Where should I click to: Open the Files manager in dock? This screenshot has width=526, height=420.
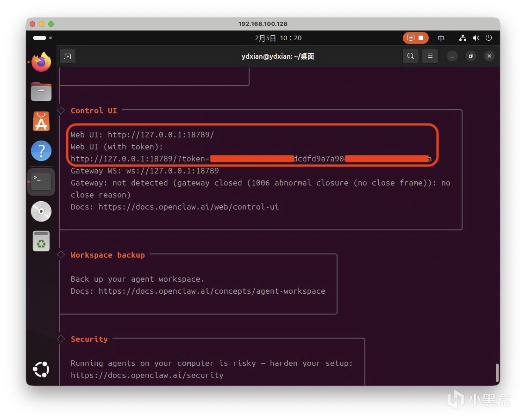pyautogui.click(x=41, y=92)
